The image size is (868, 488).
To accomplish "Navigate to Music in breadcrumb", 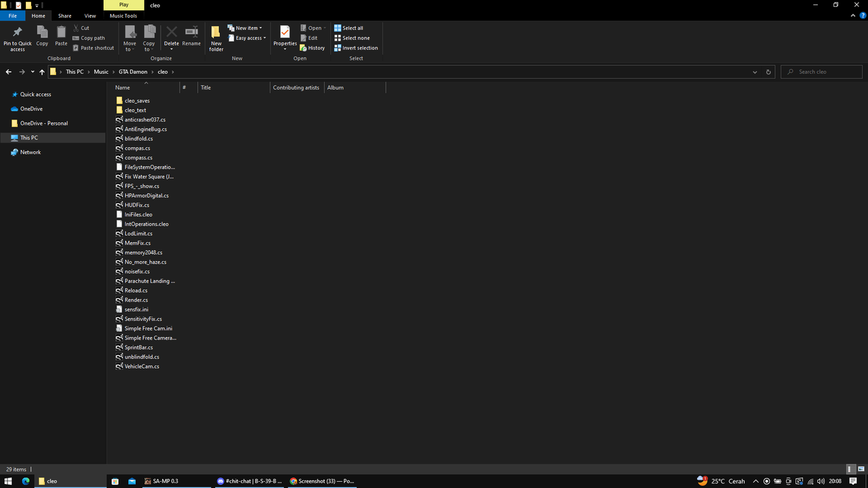I will pyautogui.click(x=101, y=72).
